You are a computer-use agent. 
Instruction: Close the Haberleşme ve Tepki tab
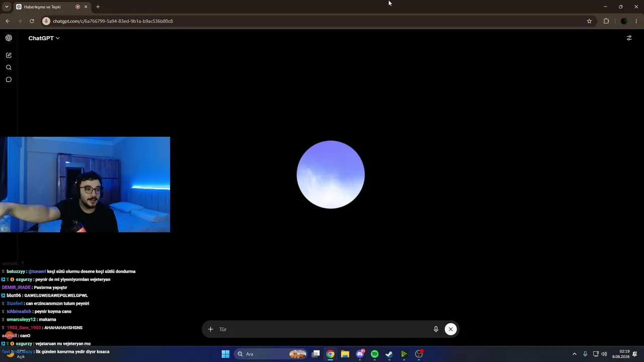pos(86,7)
